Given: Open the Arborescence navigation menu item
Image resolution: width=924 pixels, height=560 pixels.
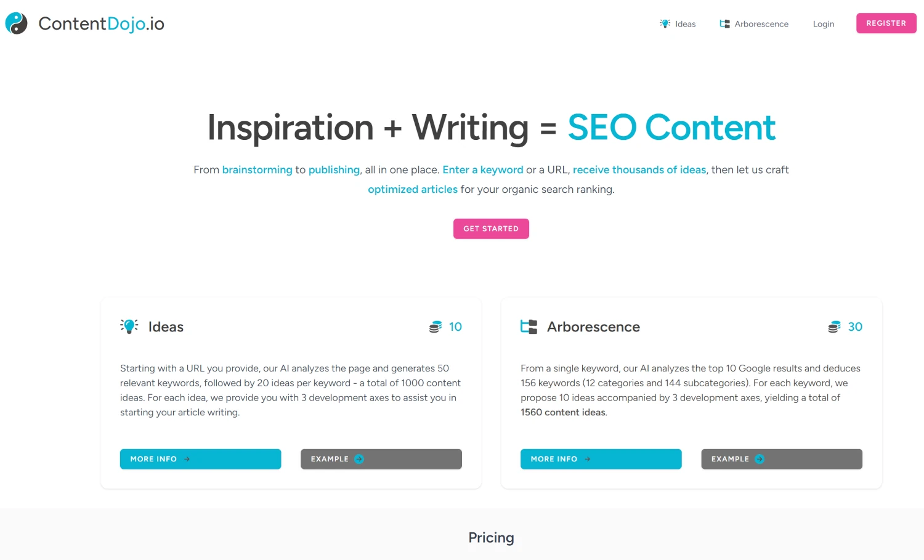Looking at the screenshot, I should pos(761,24).
